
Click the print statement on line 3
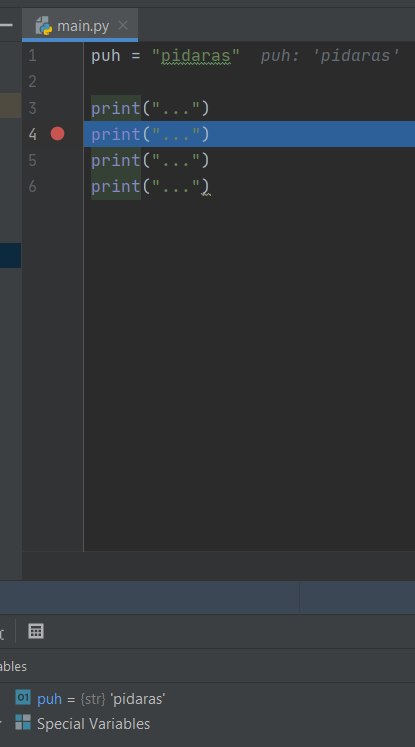pyautogui.click(x=150, y=108)
